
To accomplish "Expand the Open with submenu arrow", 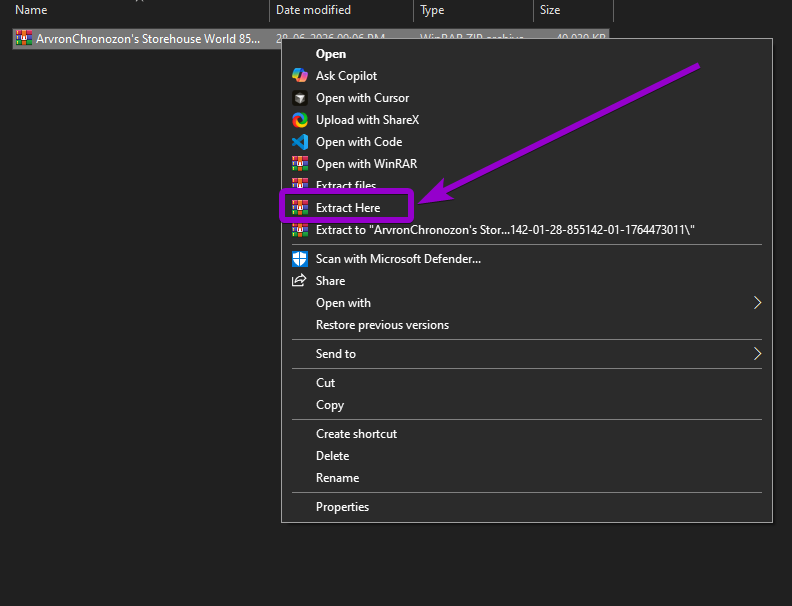I will [757, 302].
